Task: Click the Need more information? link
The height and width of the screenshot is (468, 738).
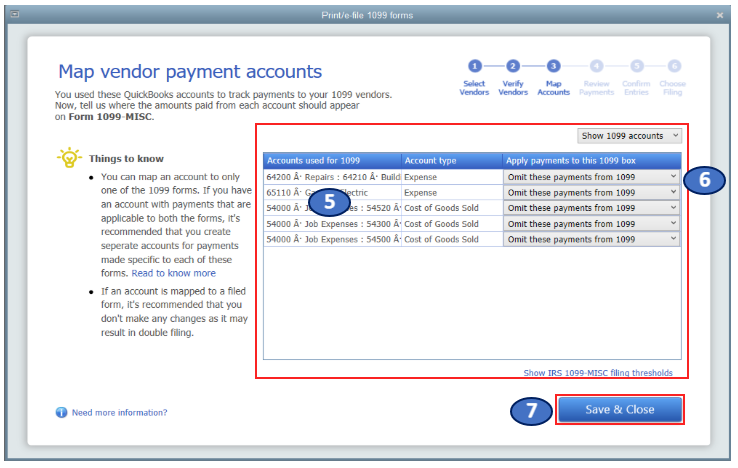Action: [120, 413]
